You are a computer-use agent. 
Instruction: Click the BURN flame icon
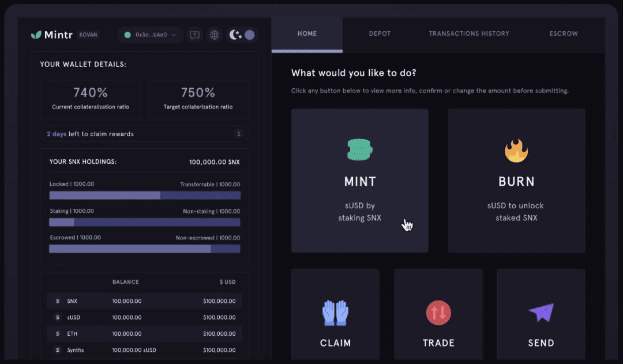[516, 150]
